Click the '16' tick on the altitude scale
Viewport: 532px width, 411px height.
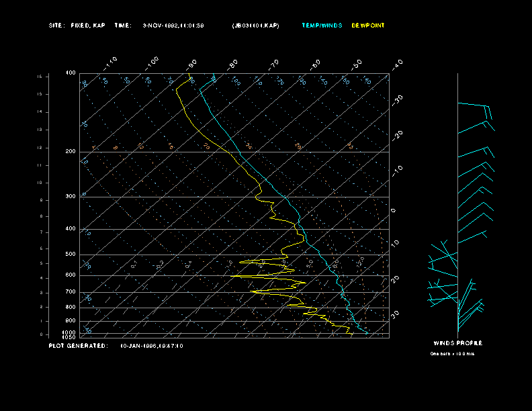(40, 77)
